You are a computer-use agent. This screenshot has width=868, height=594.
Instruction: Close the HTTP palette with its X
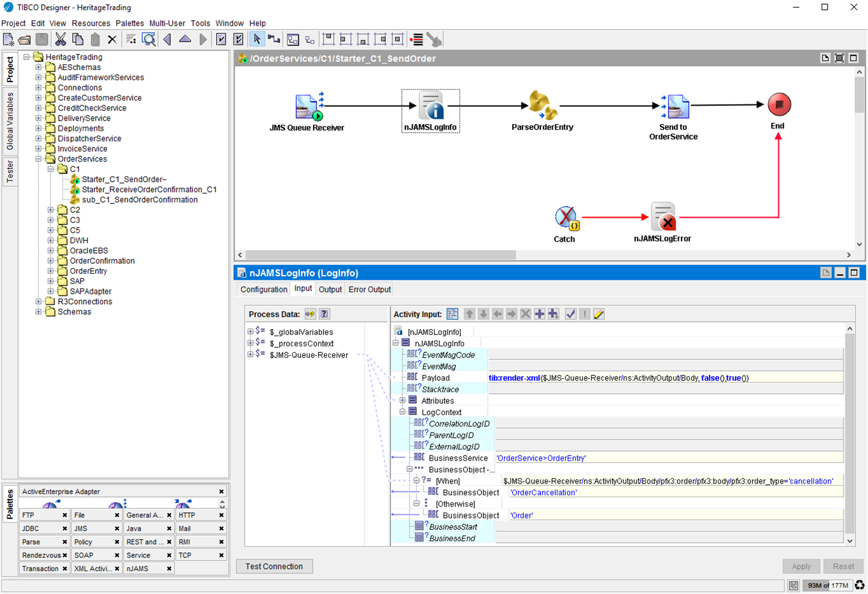coord(221,515)
